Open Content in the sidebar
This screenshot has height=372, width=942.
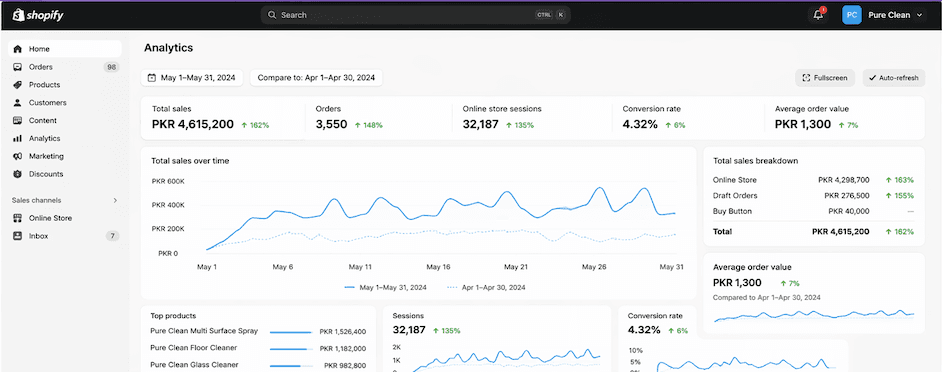click(65, 121)
